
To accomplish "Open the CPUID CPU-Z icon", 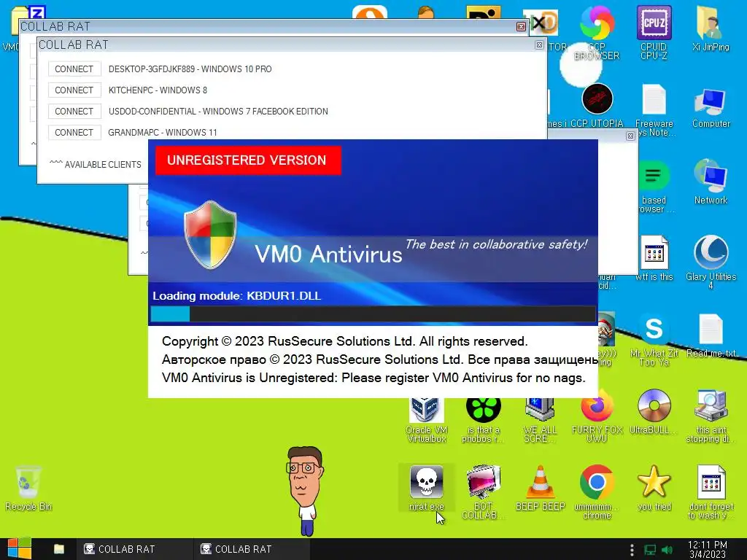I will click(x=654, y=32).
